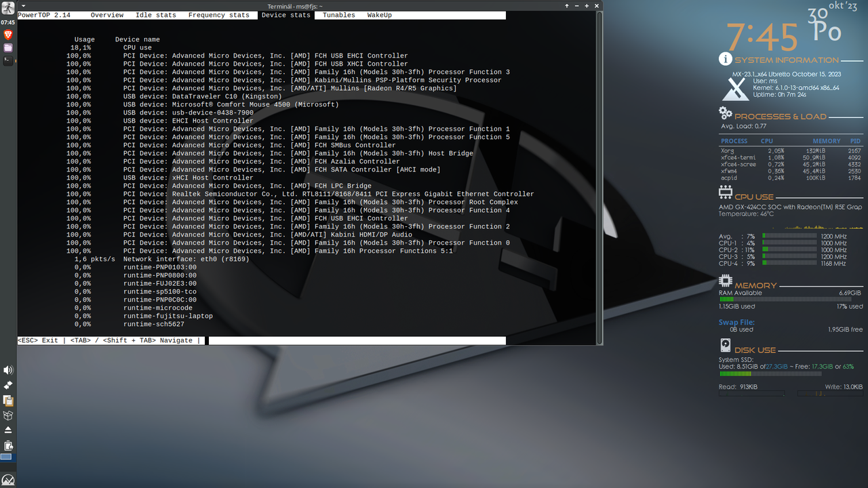
Task: Select the Processor Function 3 row
Action: (x=288, y=72)
